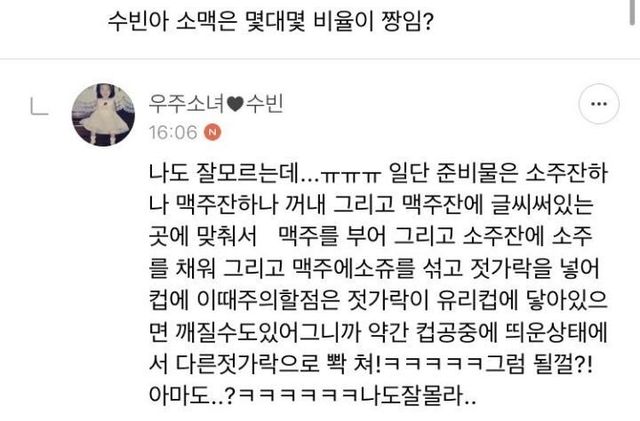Image resolution: width=640 pixels, height=421 pixels.
Task: Click the word '수빈' in the username
Action: point(264,104)
